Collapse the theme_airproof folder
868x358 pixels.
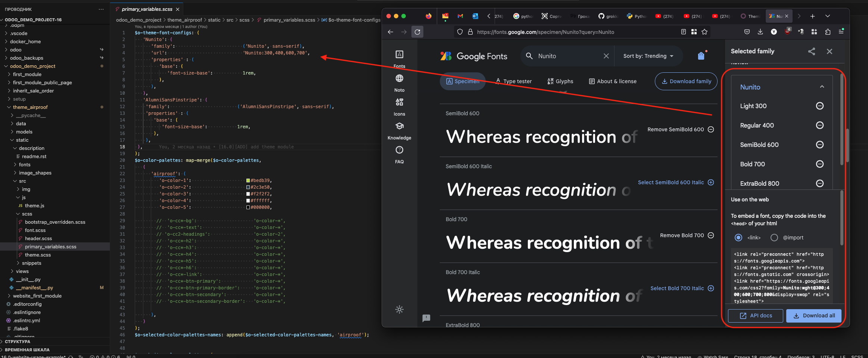tap(30, 107)
